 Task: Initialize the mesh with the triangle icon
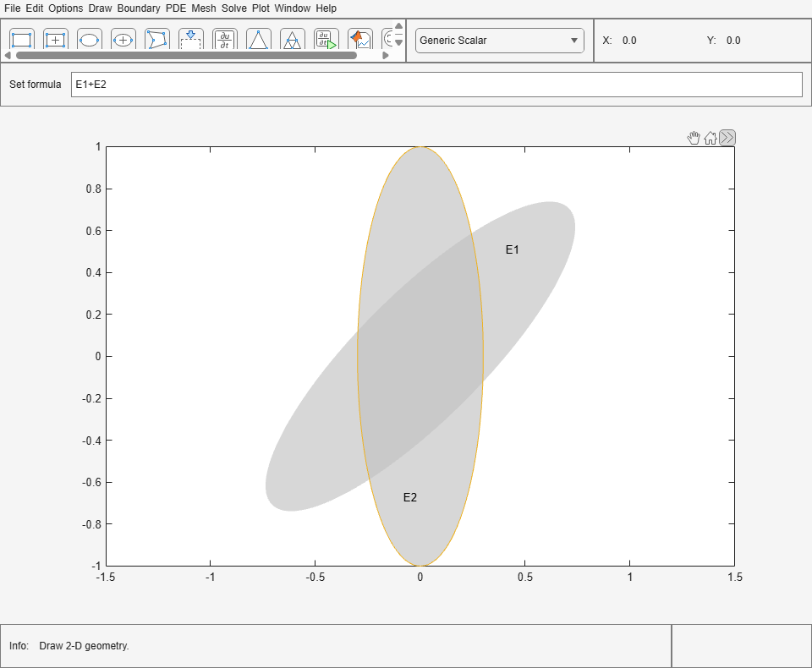(x=259, y=39)
